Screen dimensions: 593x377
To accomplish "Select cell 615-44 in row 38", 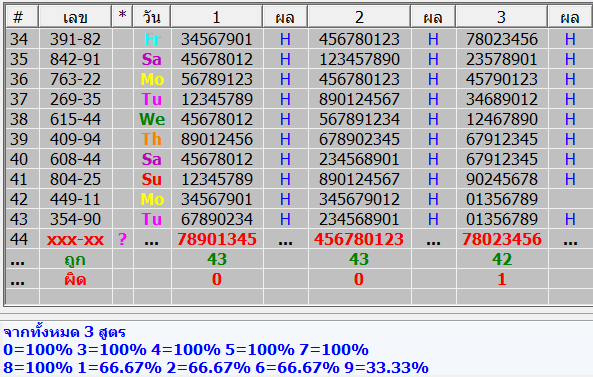I will click(x=75, y=119).
